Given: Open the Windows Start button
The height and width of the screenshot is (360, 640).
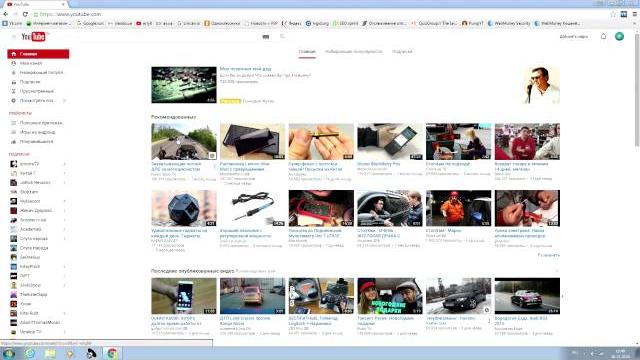Looking at the screenshot, I should pyautogui.click(x=9, y=353).
